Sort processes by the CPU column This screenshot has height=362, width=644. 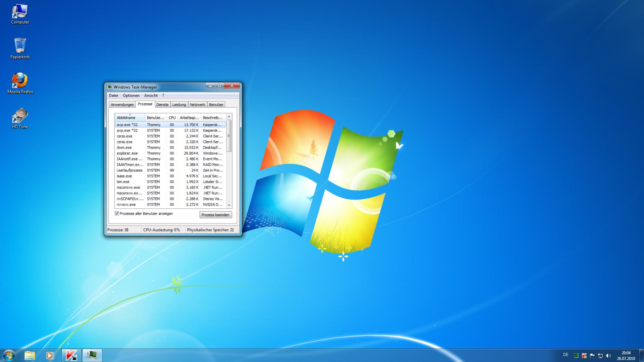pyautogui.click(x=172, y=118)
